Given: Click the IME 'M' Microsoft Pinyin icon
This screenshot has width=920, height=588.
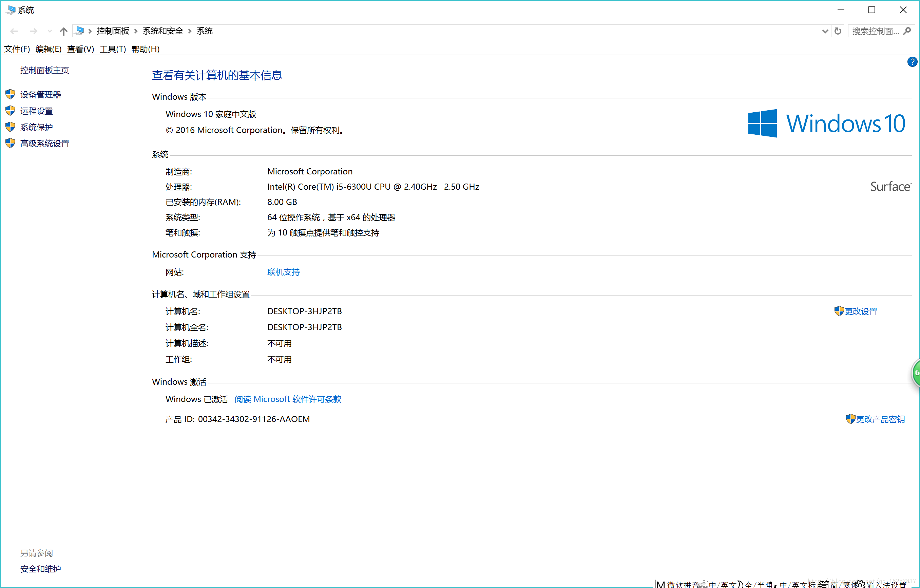Looking at the screenshot, I should tap(660, 584).
